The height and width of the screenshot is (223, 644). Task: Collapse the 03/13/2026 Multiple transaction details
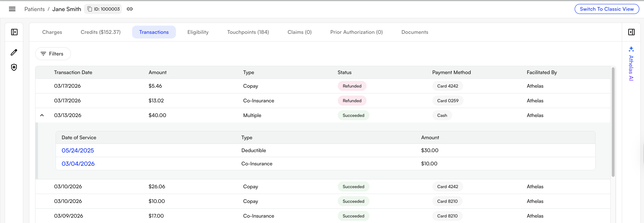42,115
